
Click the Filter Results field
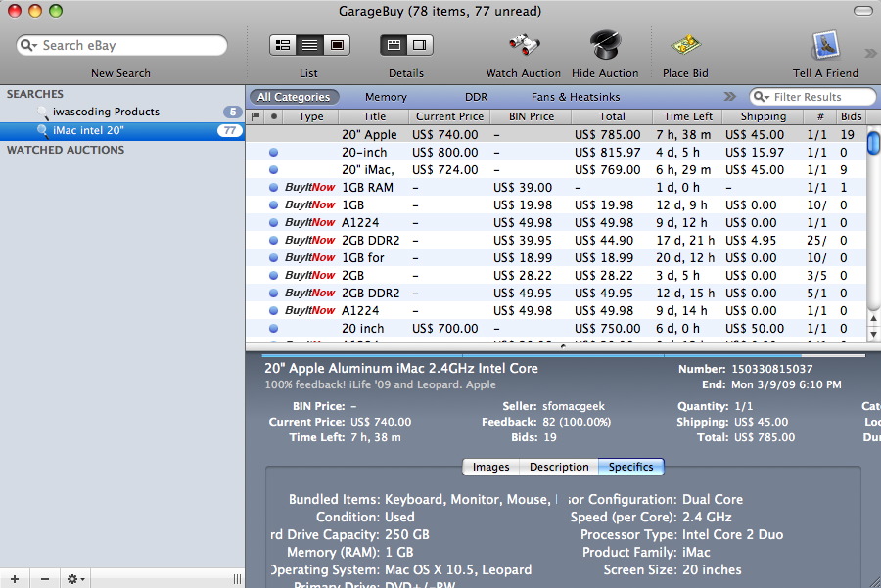point(812,97)
